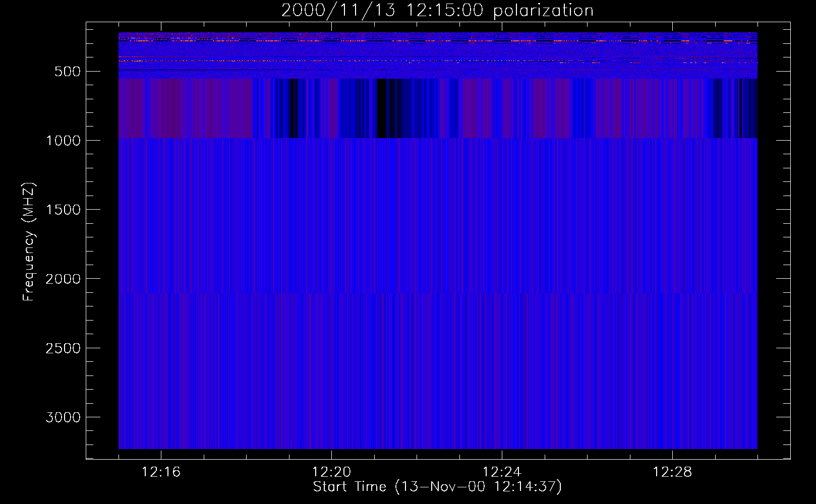The width and height of the screenshot is (816, 504).
Task: Click the 2000 frequency tick label
Action: pyautogui.click(x=63, y=279)
